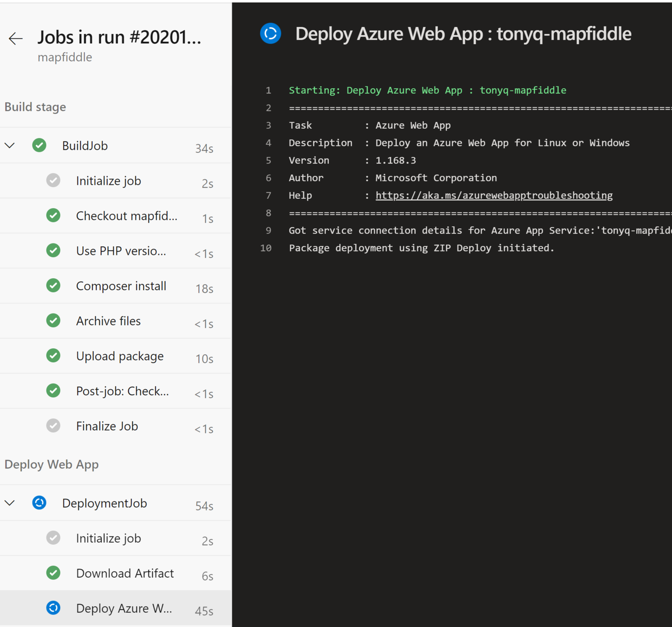The width and height of the screenshot is (672, 627).
Task: Click the BuildJob green success icon
Action: point(39,145)
